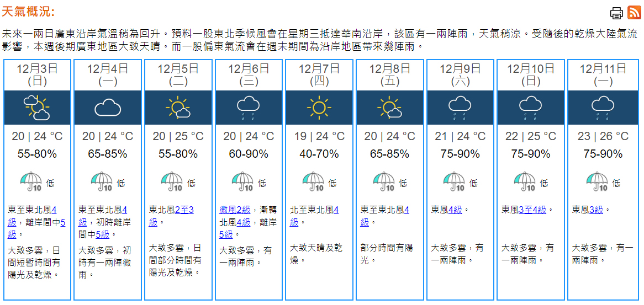Click the 4級 wind link for December 9
The image size is (644, 305).
[x=455, y=210]
